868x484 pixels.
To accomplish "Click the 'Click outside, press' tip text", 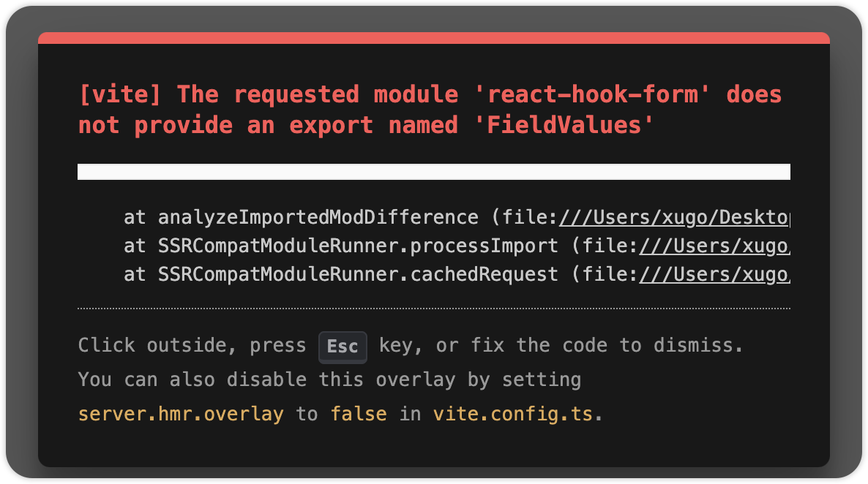I will click(x=192, y=345).
